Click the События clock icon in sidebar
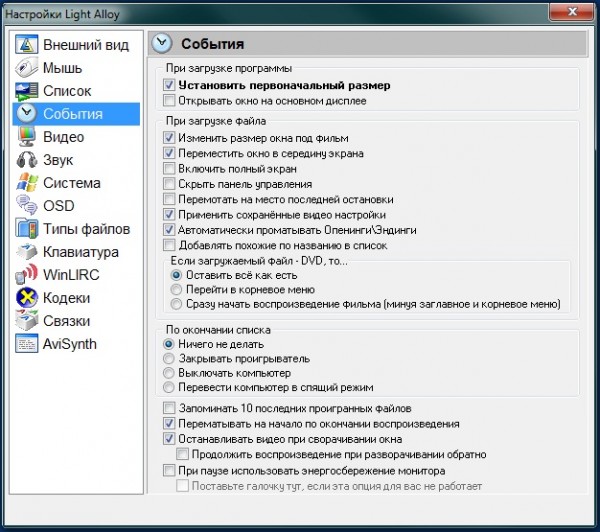 tap(26, 114)
